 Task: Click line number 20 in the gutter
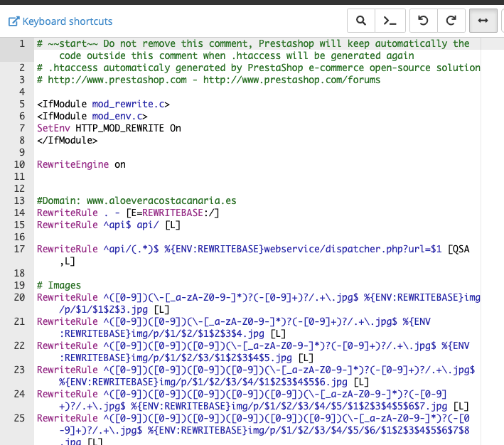pyautogui.click(x=19, y=297)
